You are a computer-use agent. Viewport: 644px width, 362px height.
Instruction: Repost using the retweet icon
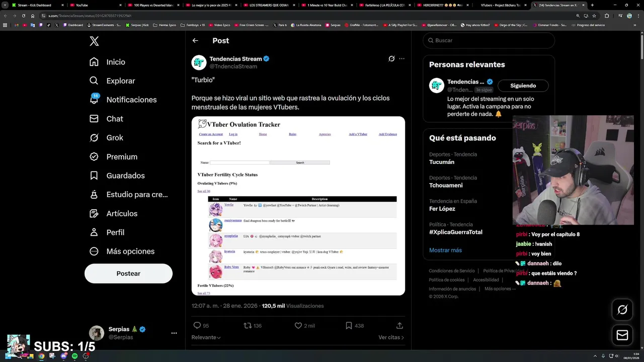[248, 326]
